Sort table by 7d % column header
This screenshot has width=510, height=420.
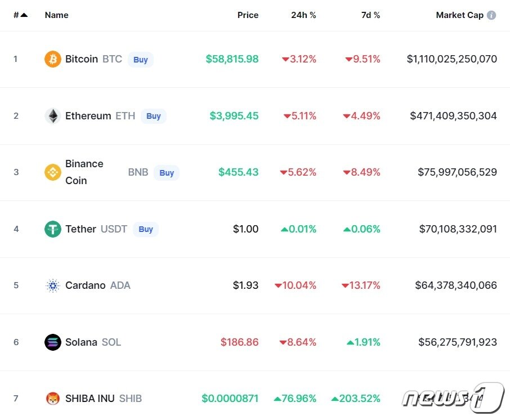[x=370, y=15]
